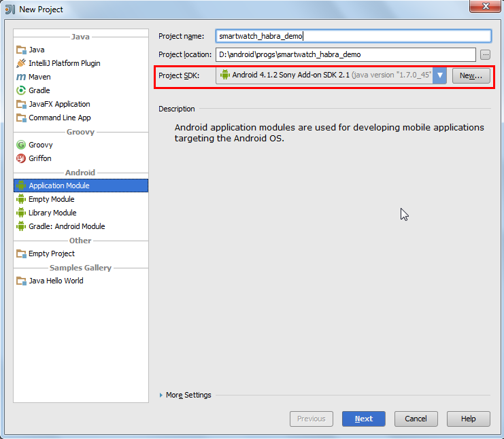Click the Next button

363,419
